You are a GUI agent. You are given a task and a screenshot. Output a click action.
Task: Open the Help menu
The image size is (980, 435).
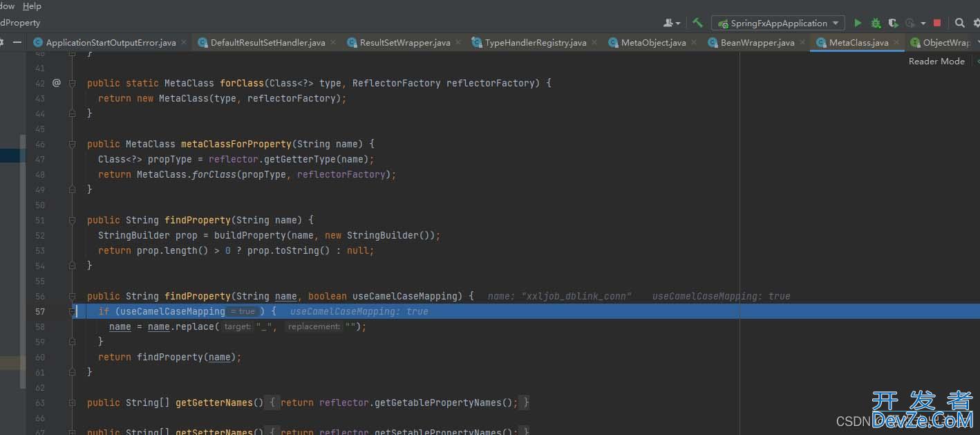(32, 6)
